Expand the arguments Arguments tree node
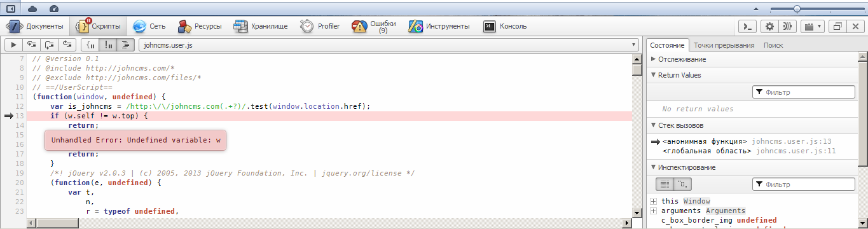This screenshot has width=868, height=229. 653,211
